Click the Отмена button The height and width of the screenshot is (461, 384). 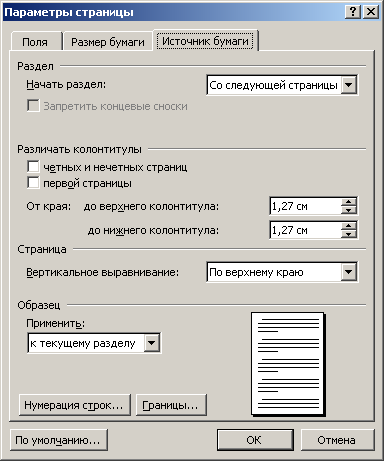click(338, 440)
